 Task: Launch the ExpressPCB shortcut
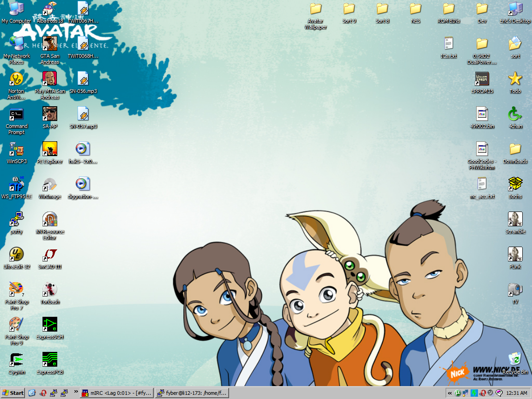click(50, 363)
